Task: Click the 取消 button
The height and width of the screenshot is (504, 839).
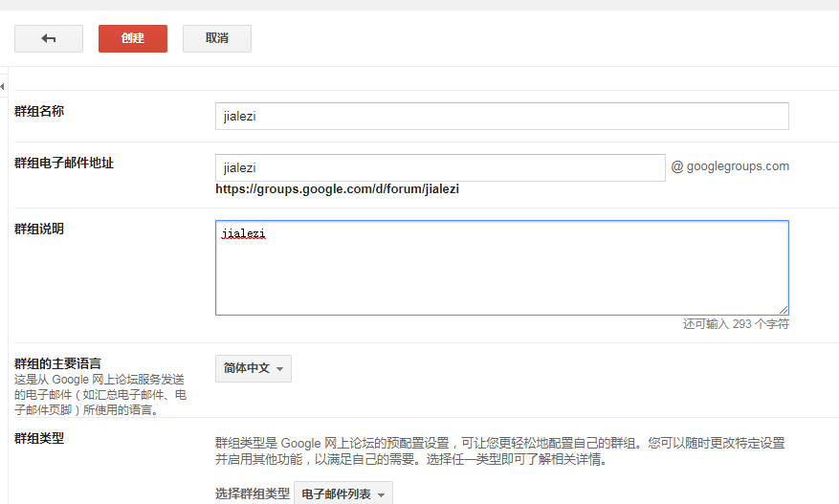Action: click(217, 38)
